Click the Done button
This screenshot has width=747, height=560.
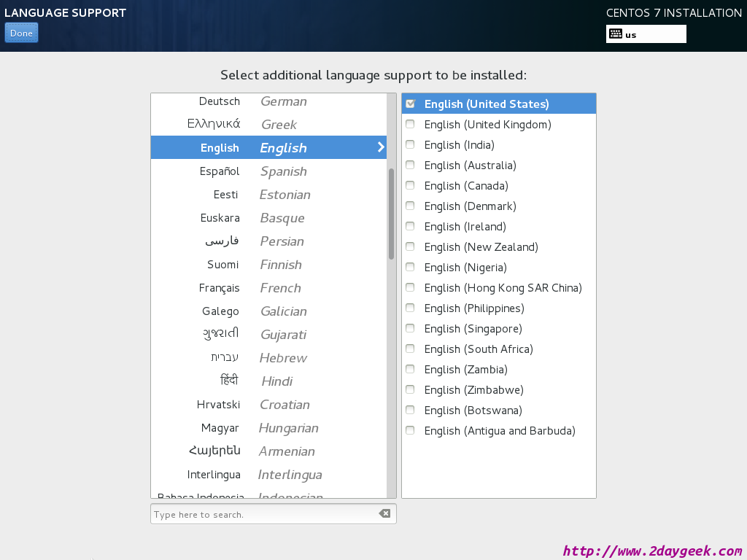click(x=21, y=34)
